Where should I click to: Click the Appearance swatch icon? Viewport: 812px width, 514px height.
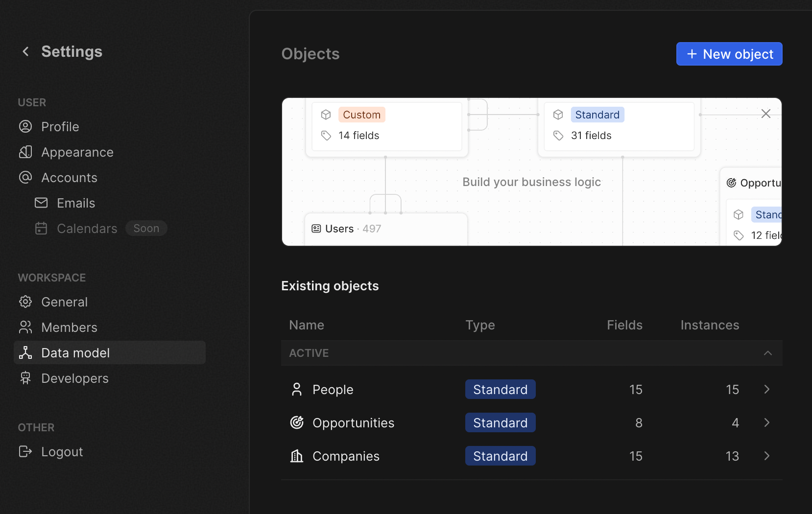point(25,152)
